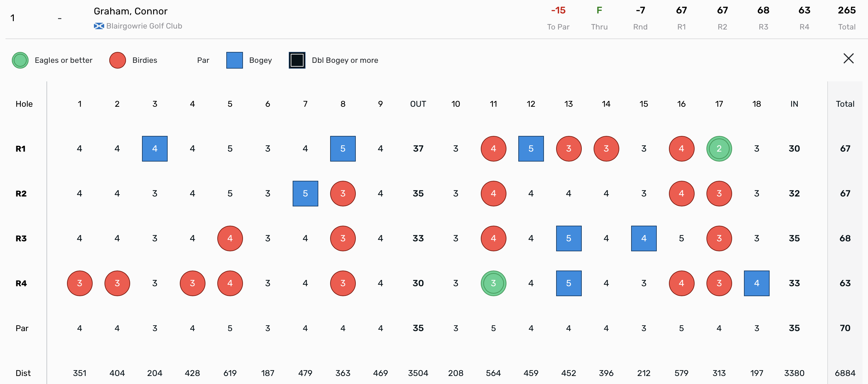Click the R3 hole 5 birdie circle

click(x=230, y=238)
